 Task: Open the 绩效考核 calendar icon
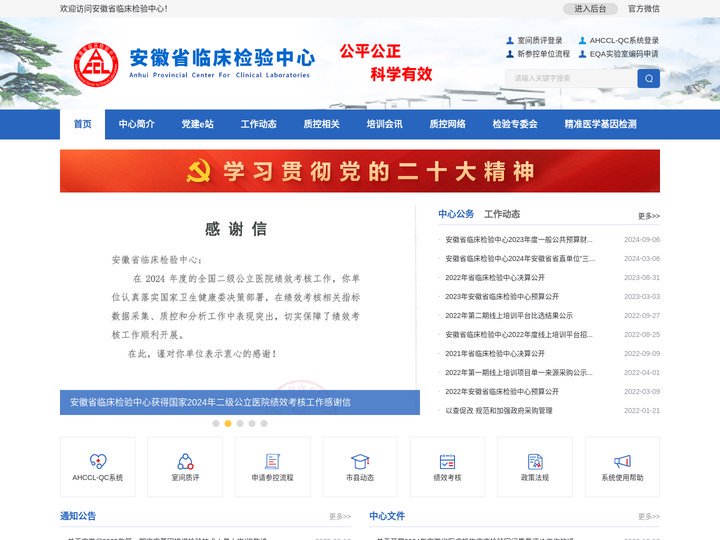447,461
